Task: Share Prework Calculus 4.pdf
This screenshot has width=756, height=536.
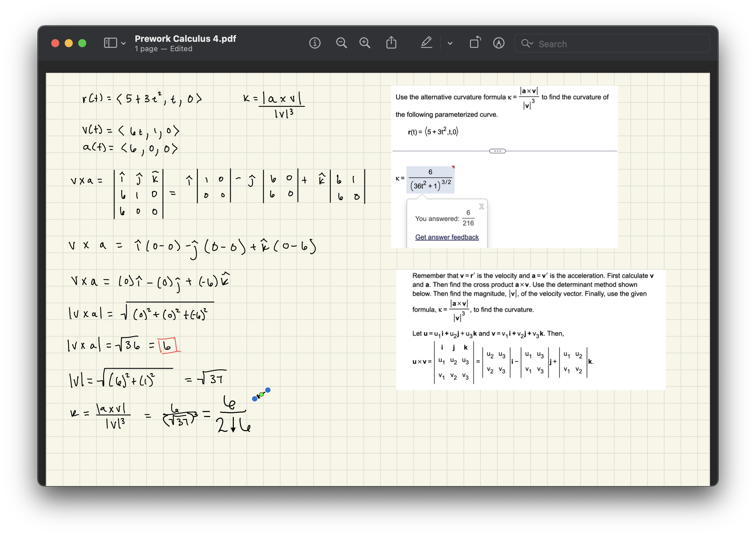Action: point(391,43)
